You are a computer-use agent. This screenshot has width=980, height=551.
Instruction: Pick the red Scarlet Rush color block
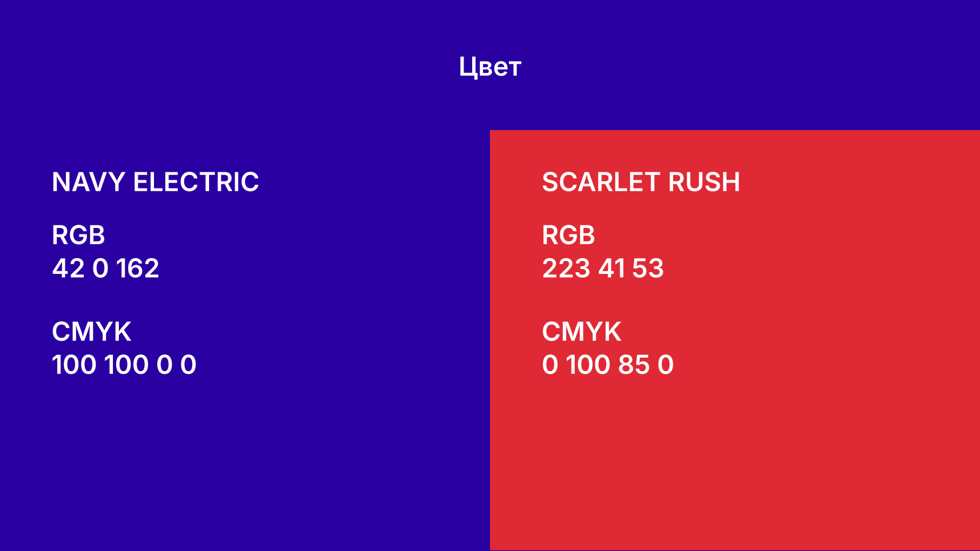click(x=735, y=340)
